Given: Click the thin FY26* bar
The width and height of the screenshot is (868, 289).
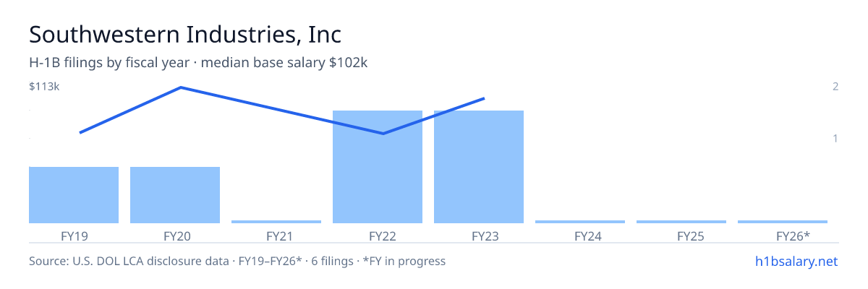Looking at the screenshot, I should coord(783,222).
